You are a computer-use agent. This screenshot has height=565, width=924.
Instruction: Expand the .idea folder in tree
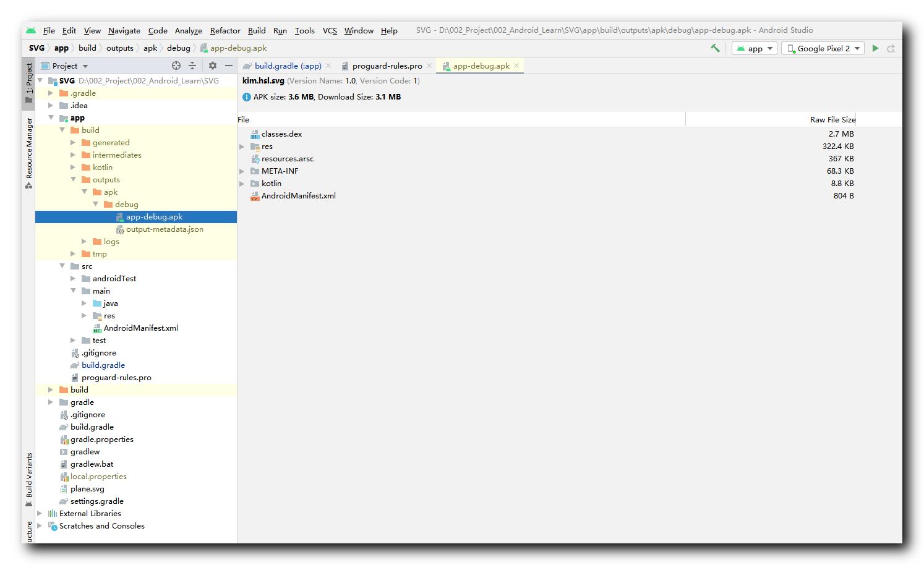(x=51, y=106)
